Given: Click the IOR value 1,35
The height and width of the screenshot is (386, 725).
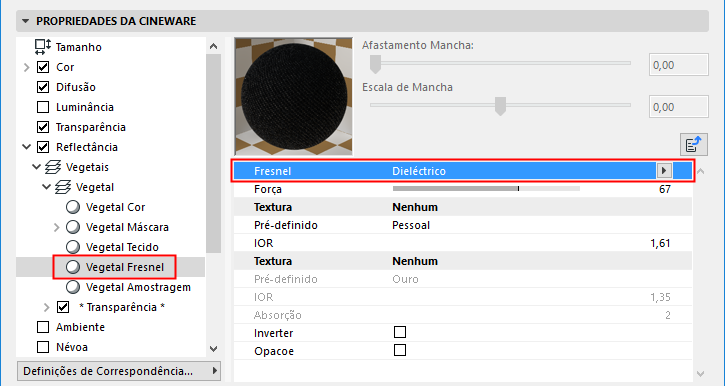Looking at the screenshot, I should tap(660, 297).
